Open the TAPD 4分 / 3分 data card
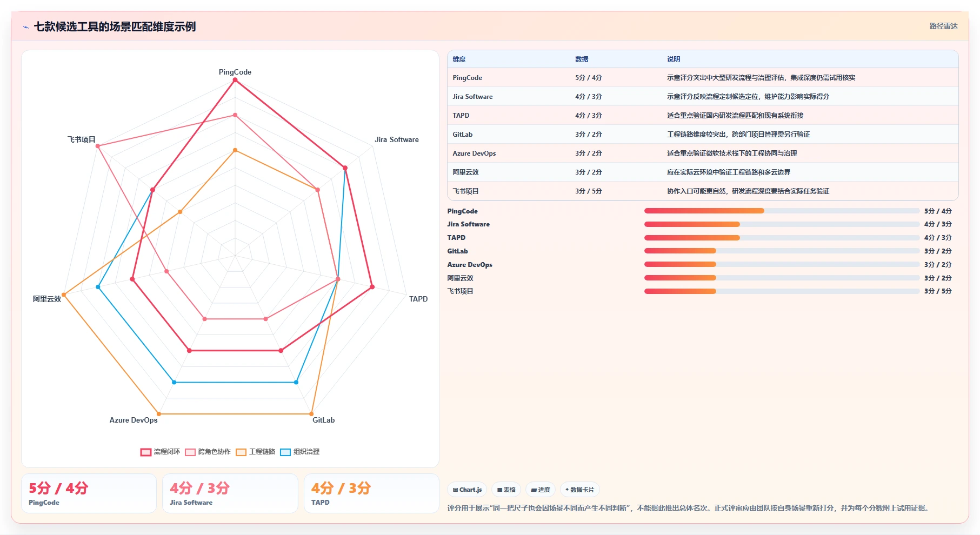The image size is (980, 535). pos(371,493)
